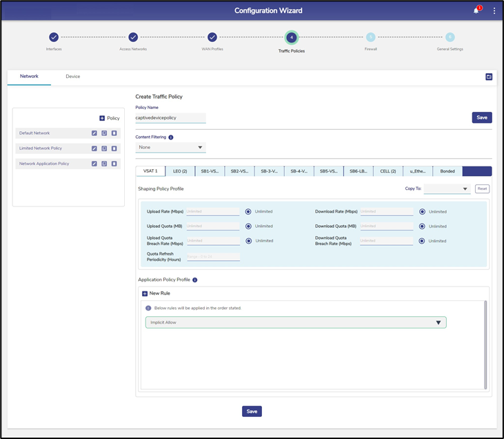
Task: Add a New Rule with plus icon
Action: (x=145, y=293)
